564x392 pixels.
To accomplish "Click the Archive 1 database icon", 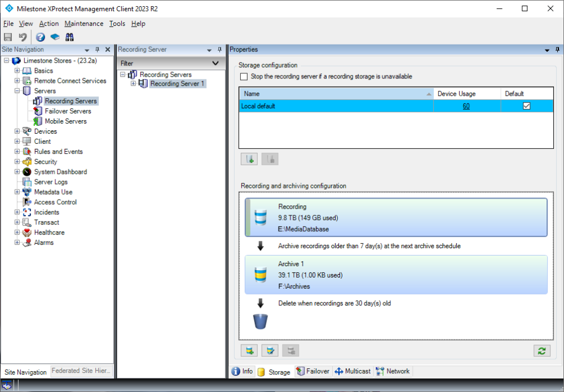I will (261, 275).
